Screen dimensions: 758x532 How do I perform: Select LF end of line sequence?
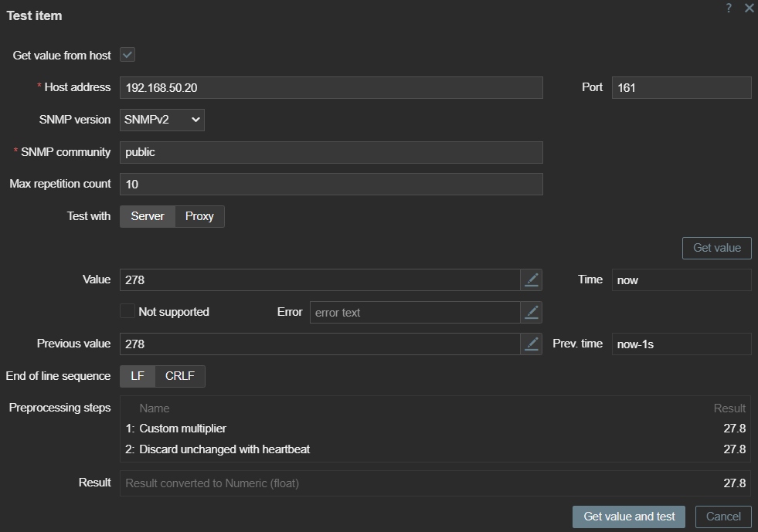[x=138, y=377]
